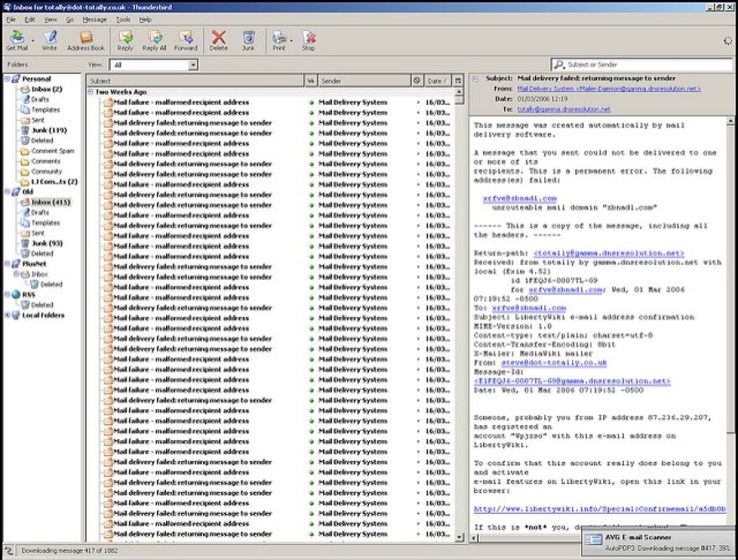Select the RSS account icon
The width and height of the screenshot is (738, 560).
16,294
